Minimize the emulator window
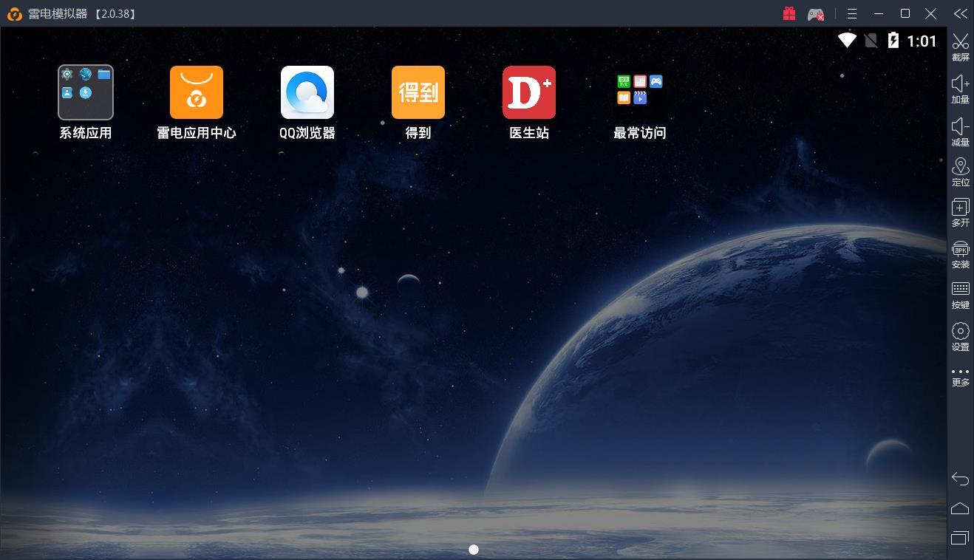Image resolution: width=974 pixels, height=560 pixels. click(879, 13)
